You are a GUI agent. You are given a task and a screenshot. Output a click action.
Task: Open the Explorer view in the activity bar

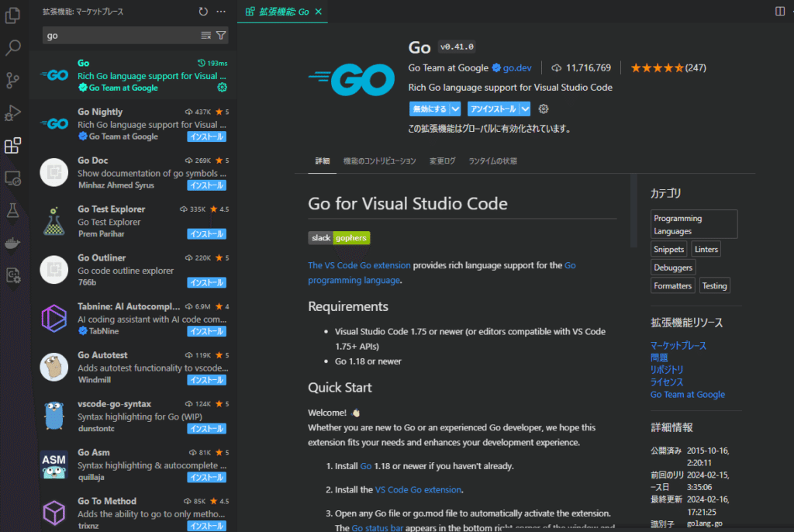tap(12, 15)
